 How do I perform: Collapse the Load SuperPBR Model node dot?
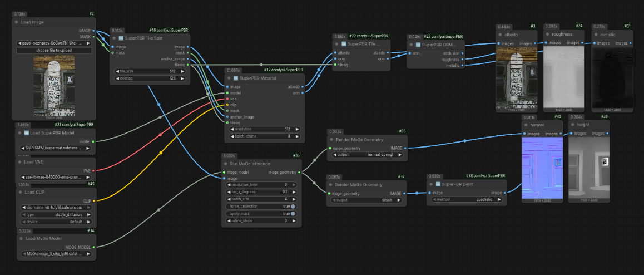19,133
